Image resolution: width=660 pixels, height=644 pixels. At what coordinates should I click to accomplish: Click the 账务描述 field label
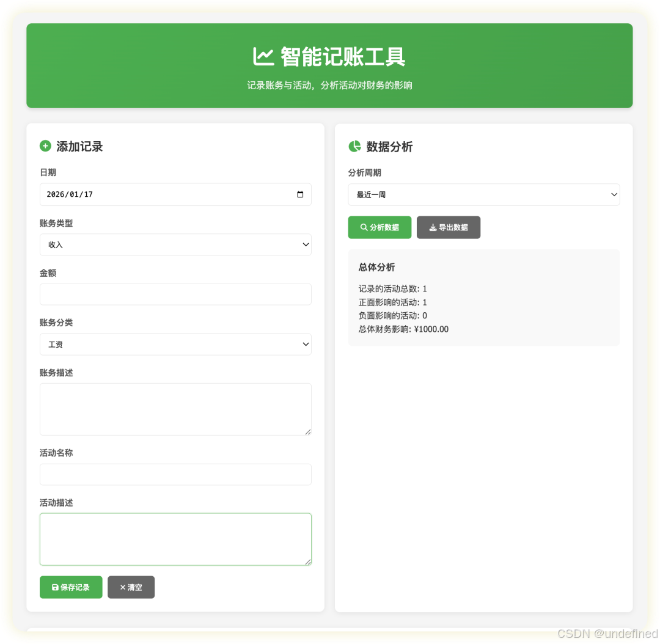coord(56,373)
